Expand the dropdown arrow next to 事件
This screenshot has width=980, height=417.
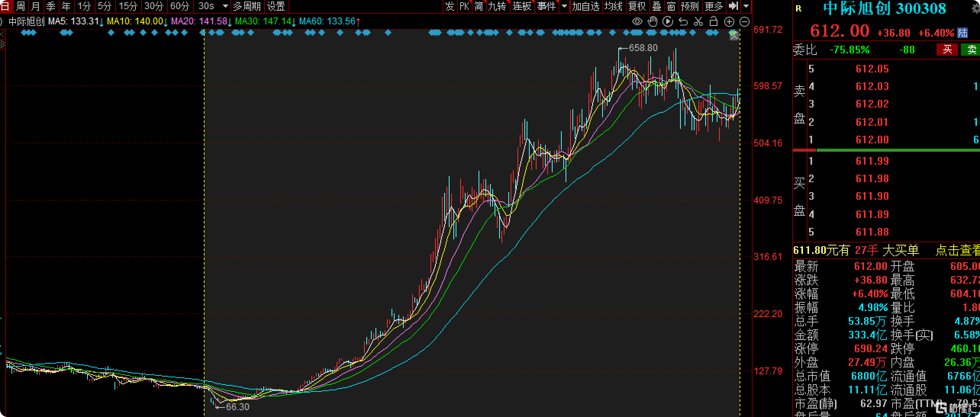click(x=564, y=6)
